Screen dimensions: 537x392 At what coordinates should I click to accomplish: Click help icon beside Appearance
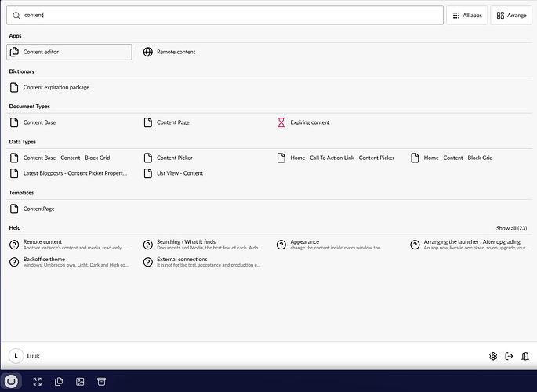point(281,245)
